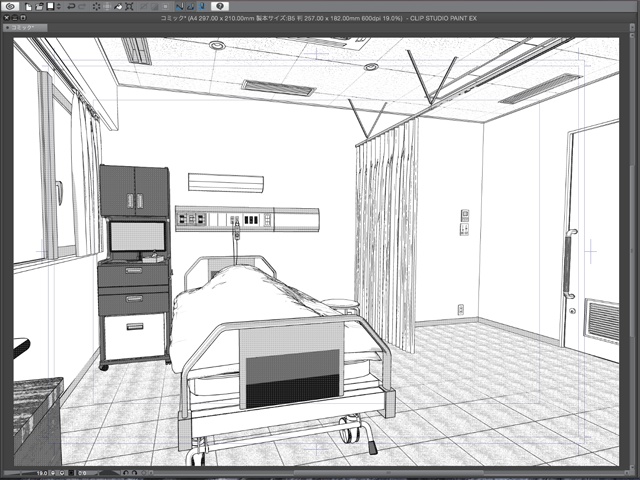Toggle Snap to Grid

click(x=202, y=7)
